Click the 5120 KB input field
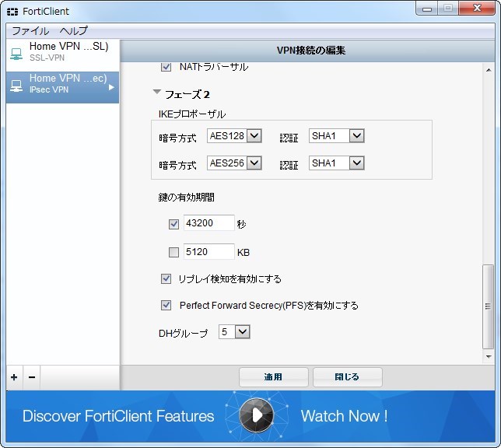Screen dimensions: 501x448 click(x=209, y=252)
